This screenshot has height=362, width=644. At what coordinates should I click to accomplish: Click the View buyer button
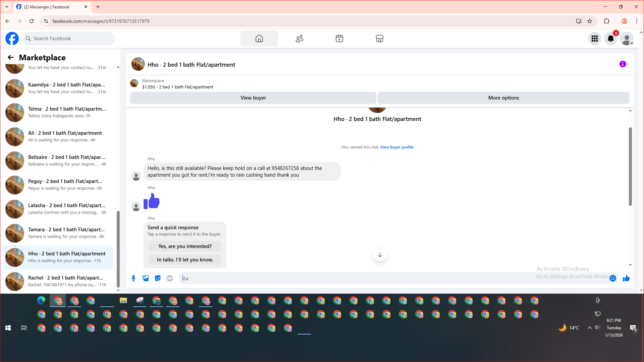[253, 98]
